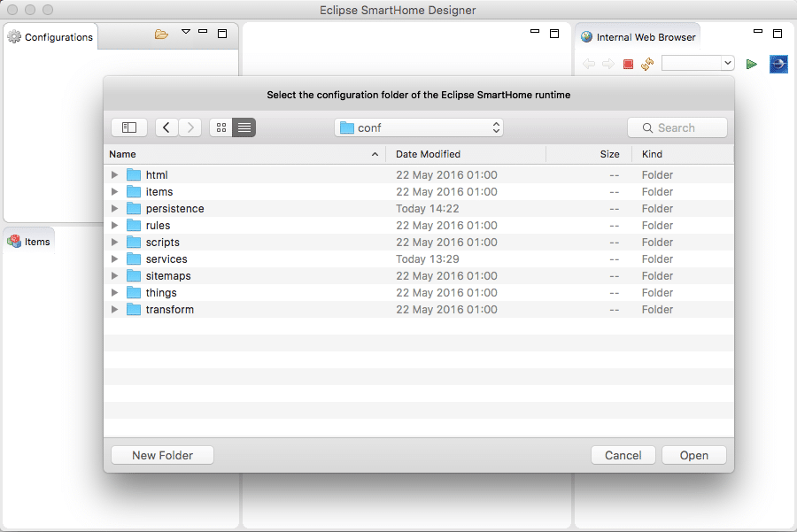Go forward in the file dialog
This screenshot has width=797, height=532.
(190, 127)
